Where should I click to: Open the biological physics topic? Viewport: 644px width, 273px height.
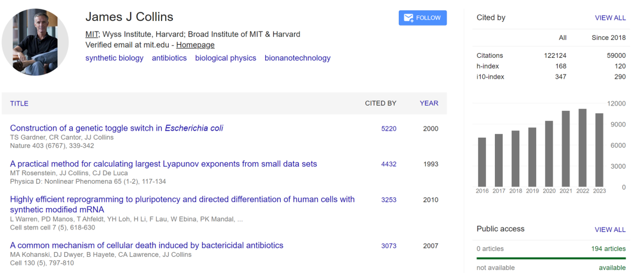pos(225,58)
